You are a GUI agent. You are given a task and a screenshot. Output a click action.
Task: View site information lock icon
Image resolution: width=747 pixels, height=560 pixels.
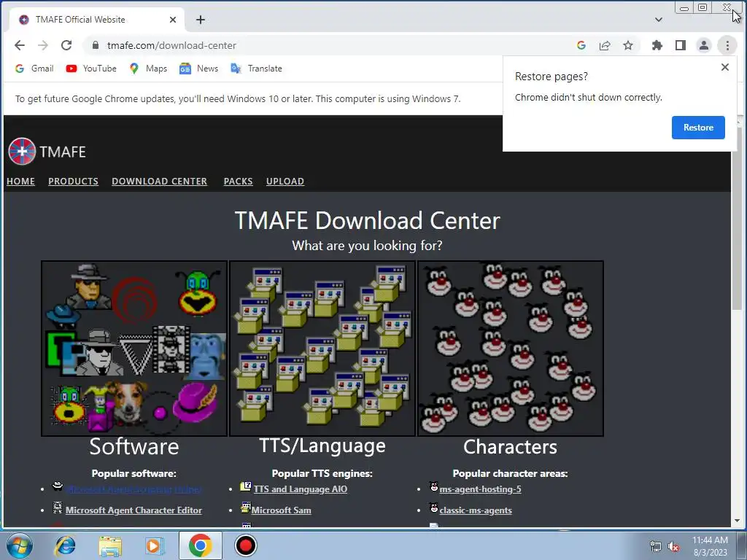pyautogui.click(x=96, y=45)
